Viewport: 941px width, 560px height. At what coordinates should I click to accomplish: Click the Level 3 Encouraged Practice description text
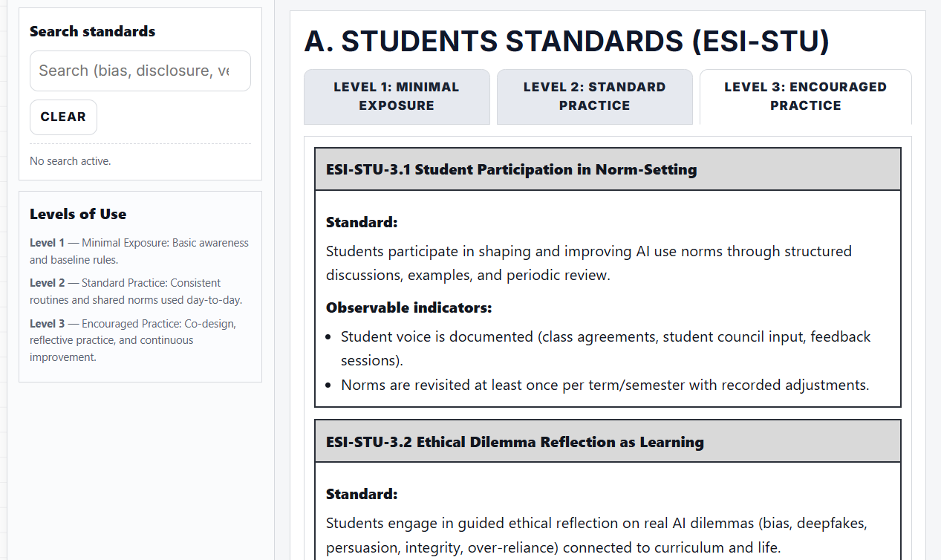point(140,340)
